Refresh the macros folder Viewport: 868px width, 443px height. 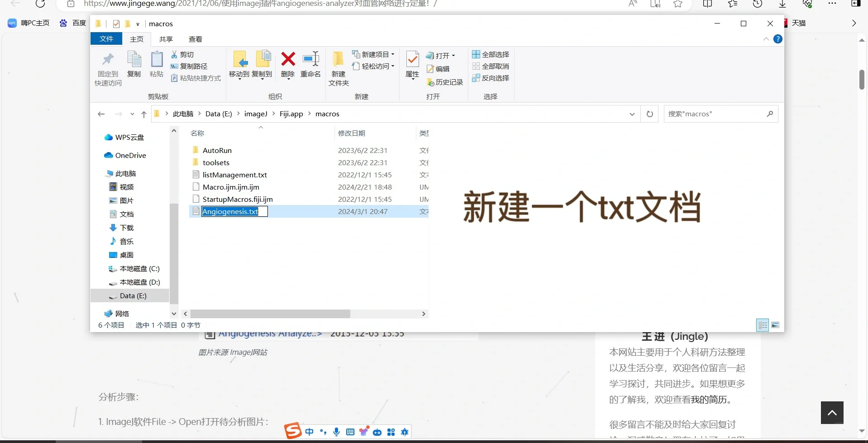point(650,114)
